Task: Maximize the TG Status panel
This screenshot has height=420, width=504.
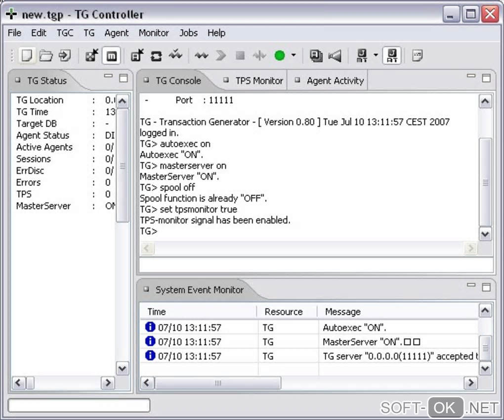Action: click(x=124, y=78)
